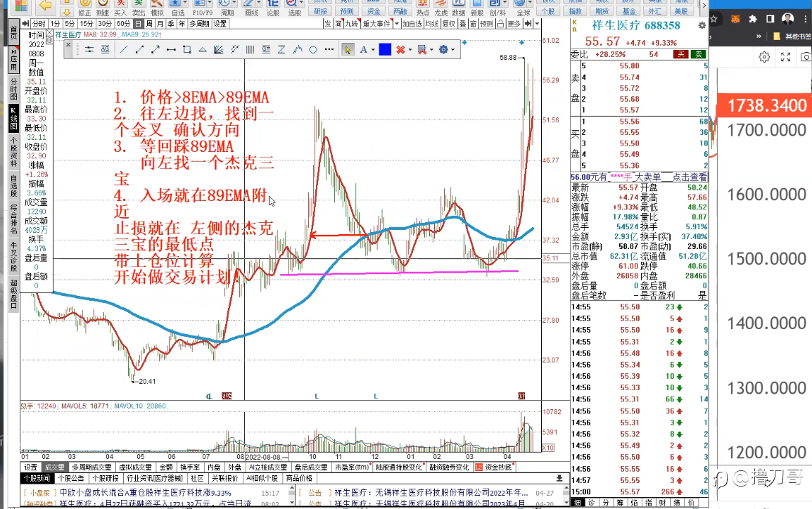This screenshot has height=509, width=812.
Task: Click the green 卖 sell button
Action: point(699,54)
